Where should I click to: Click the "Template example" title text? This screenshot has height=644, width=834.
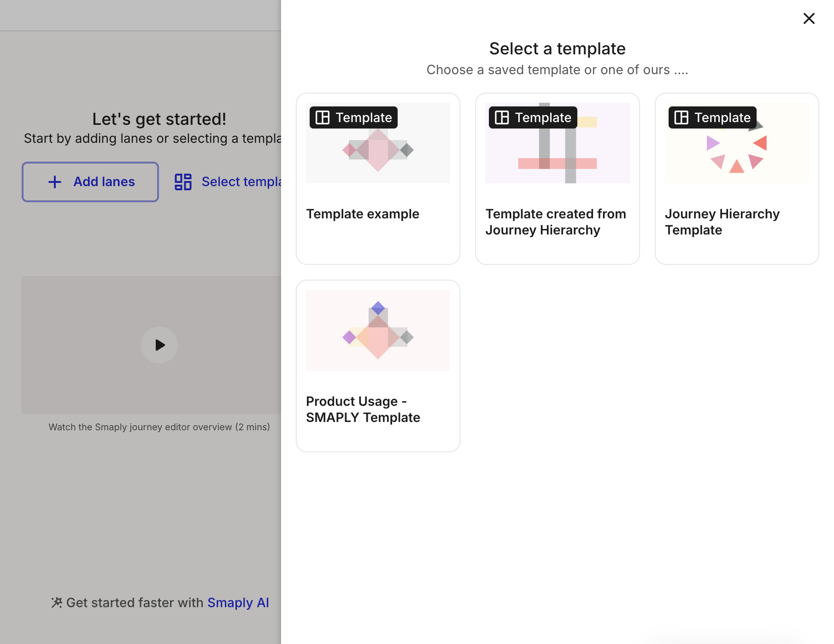coord(363,214)
